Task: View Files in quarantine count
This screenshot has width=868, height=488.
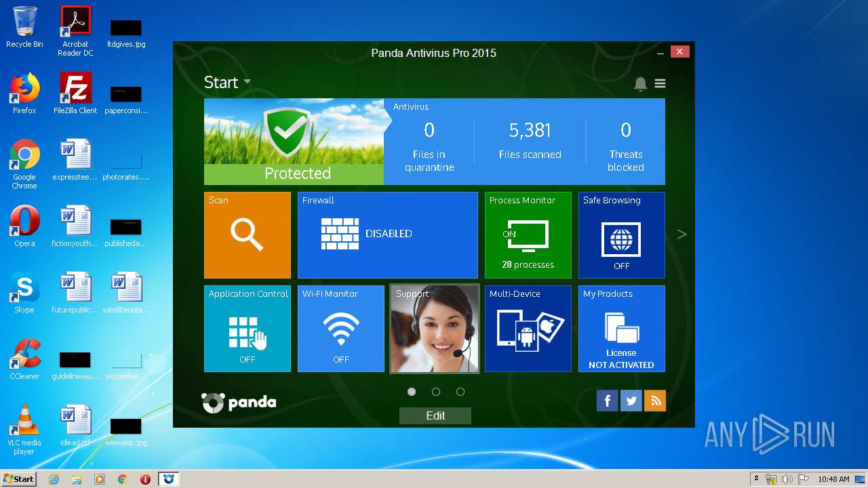Action: tap(429, 146)
